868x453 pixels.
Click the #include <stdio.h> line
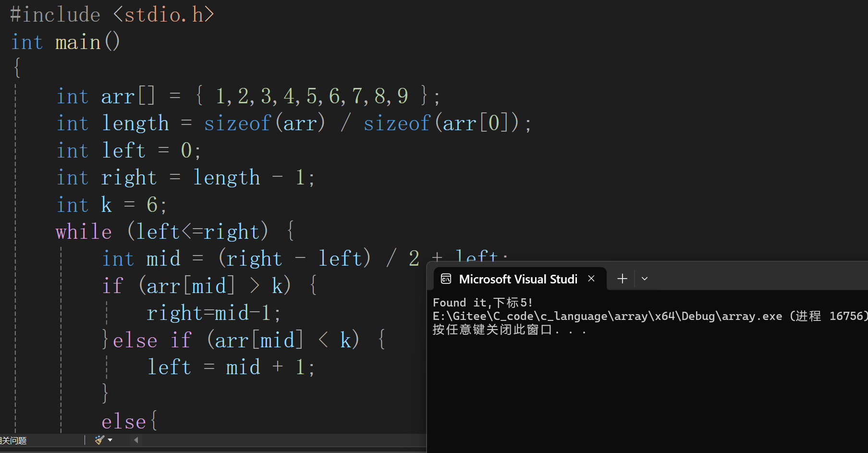[112, 14]
